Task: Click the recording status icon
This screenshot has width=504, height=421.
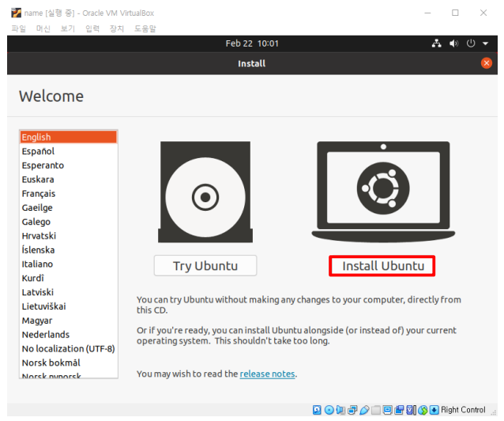Action: [399, 410]
